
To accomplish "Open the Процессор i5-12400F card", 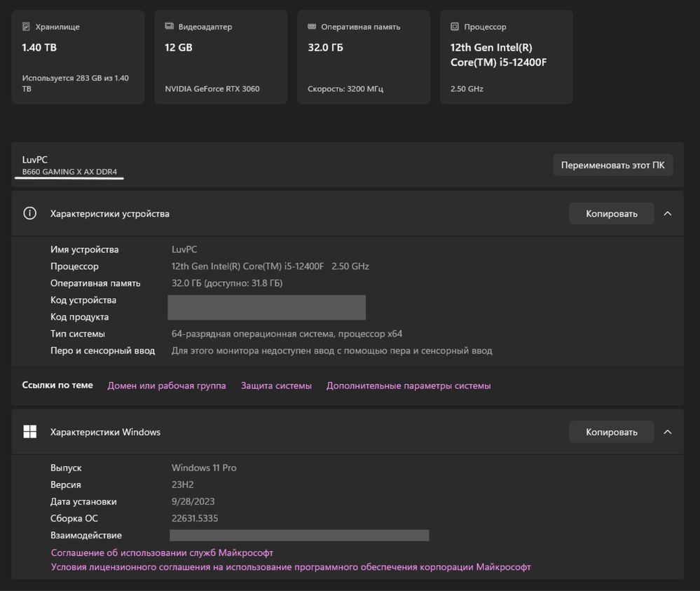I will coord(507,57).
